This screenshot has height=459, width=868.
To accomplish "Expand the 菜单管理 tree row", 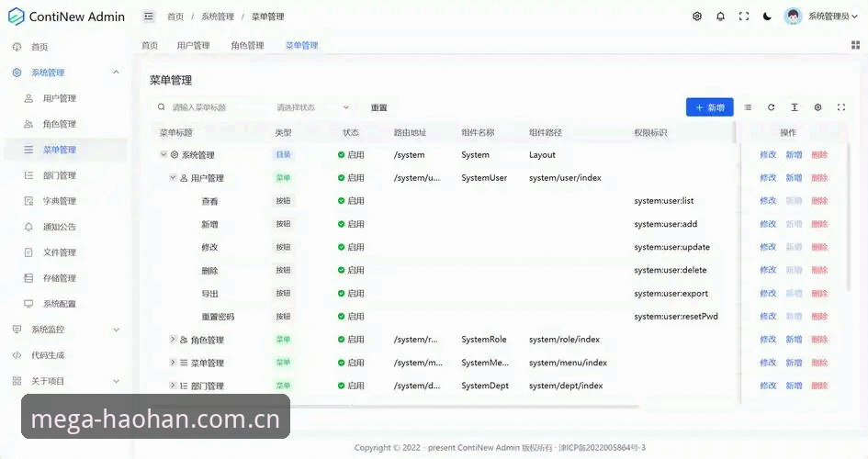I will tap(173, 363).
